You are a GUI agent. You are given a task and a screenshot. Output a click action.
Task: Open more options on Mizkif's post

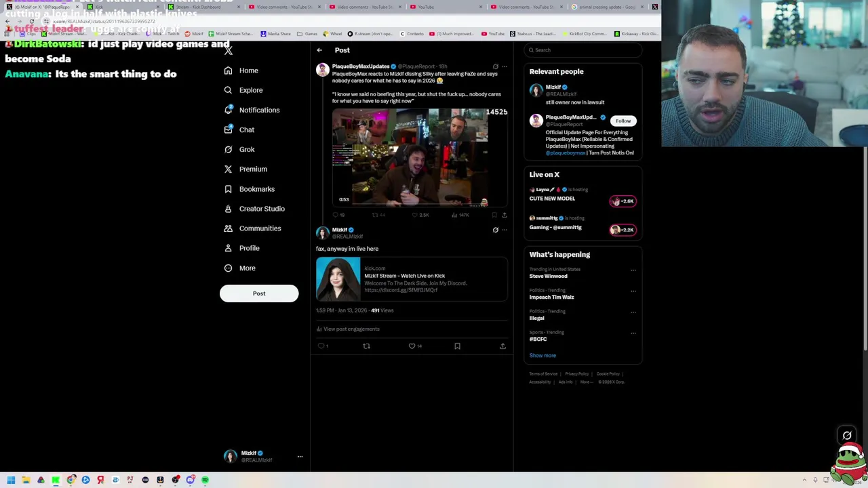click(x=504, y=230)
